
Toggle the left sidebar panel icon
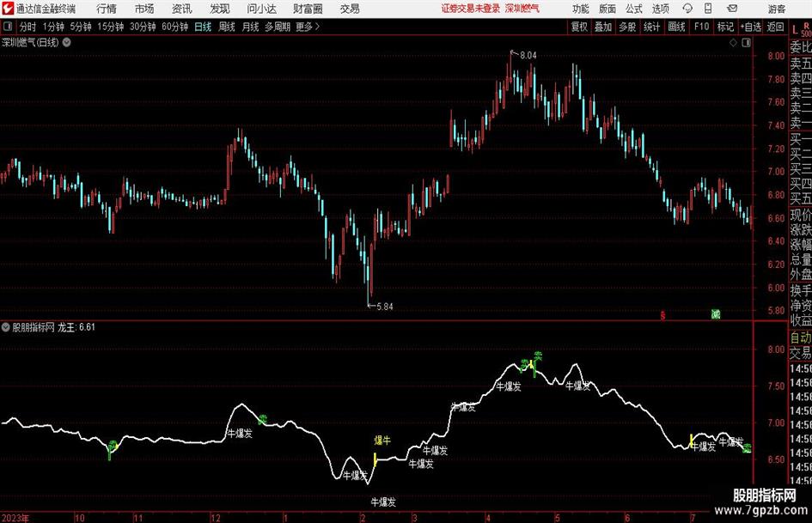[x=7, y=27]
